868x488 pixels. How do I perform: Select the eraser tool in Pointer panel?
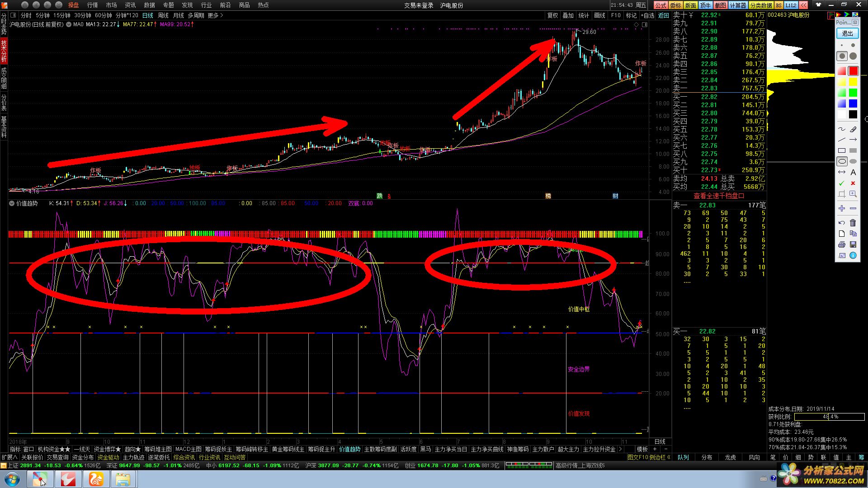coord(853,129)
